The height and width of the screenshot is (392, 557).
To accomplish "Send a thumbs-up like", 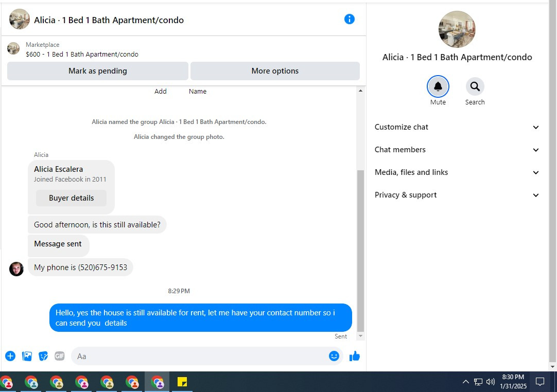I will click(x=355, y=356).
